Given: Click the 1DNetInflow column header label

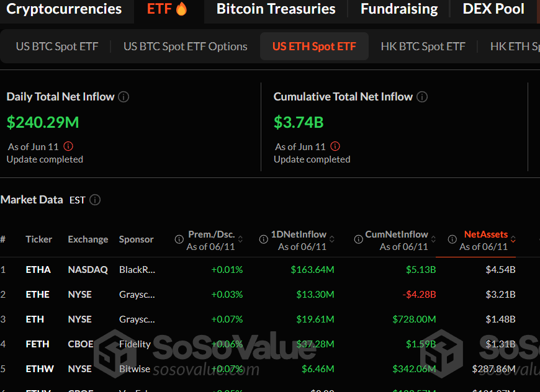Looking at the screenshot, I should (x=299, y=234).
